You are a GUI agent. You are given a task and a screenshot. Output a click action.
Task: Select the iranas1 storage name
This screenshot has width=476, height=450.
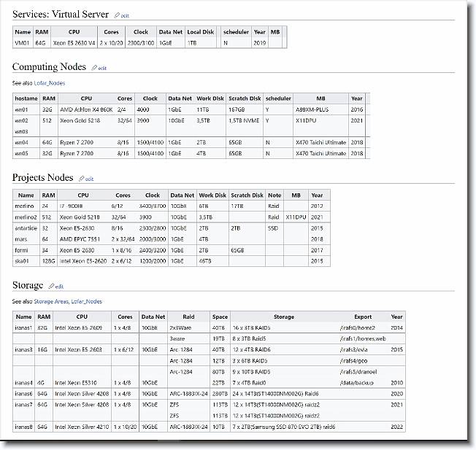(x=23, y=327)
